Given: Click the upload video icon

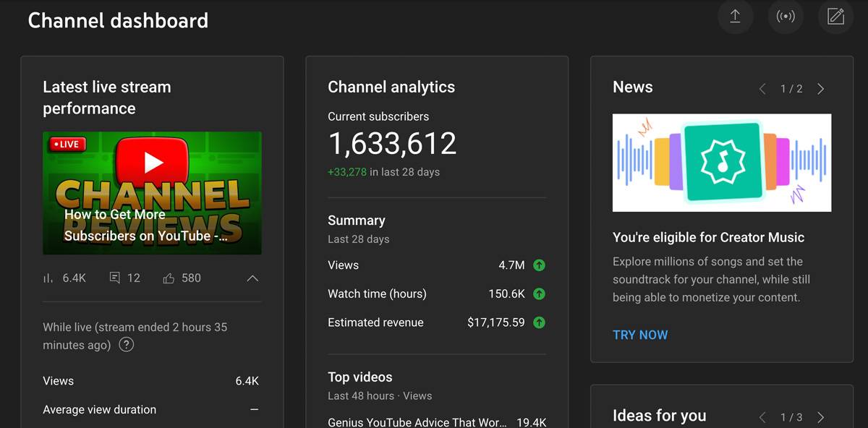Looking at the screenshot, I should [735, 16].
